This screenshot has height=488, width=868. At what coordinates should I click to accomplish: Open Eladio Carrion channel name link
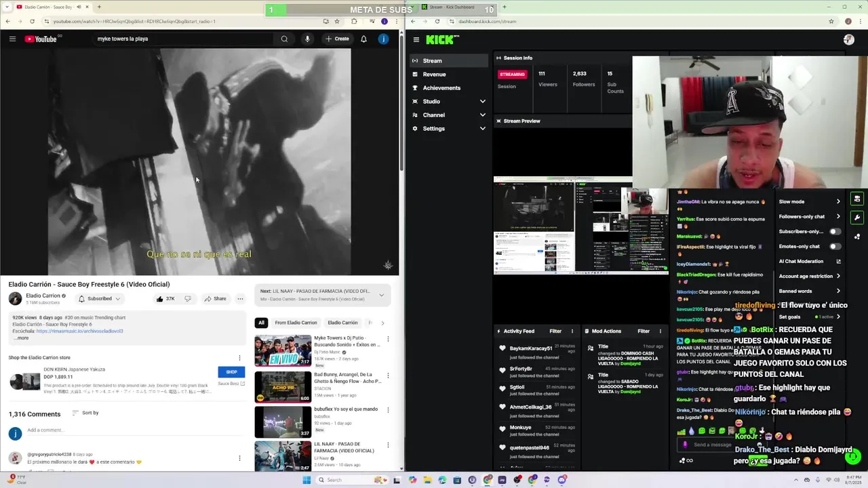(43, 296)
